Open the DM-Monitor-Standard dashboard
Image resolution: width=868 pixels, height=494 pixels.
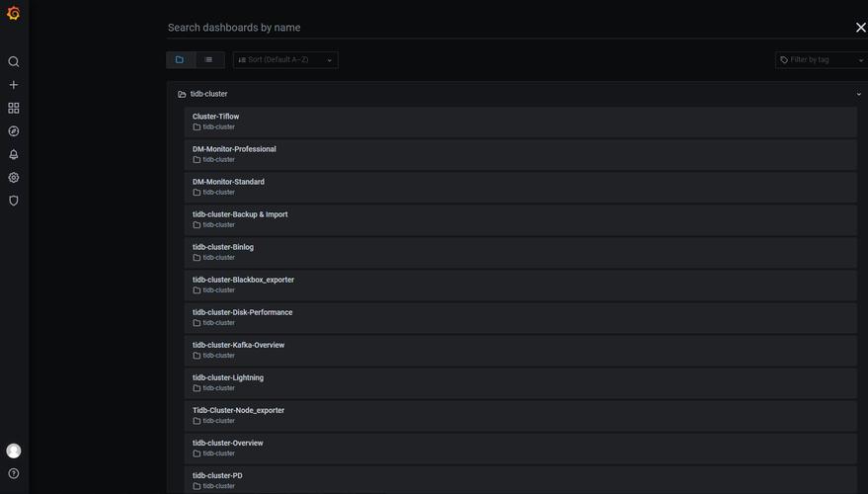coord(520,187)
